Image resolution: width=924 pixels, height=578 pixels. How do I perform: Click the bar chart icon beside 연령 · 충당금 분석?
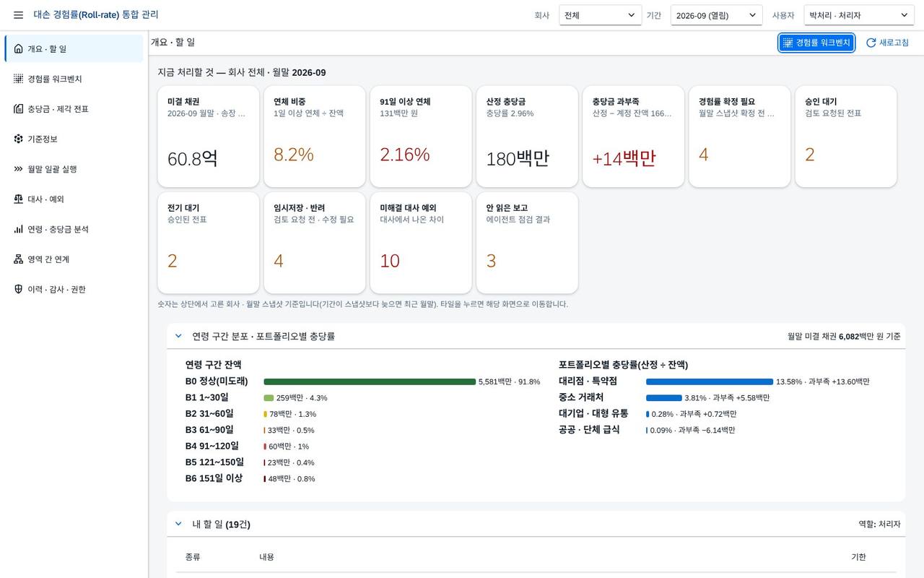point(19,229)
